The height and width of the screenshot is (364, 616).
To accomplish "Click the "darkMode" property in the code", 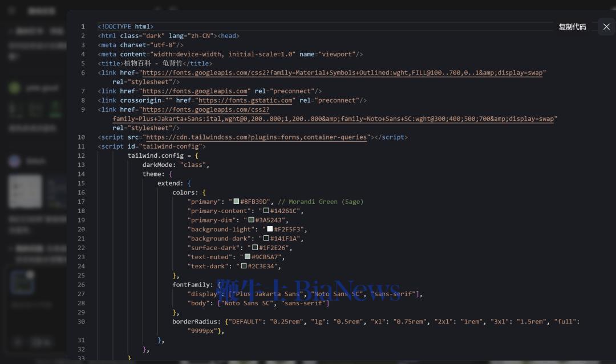I will (159, 165).
